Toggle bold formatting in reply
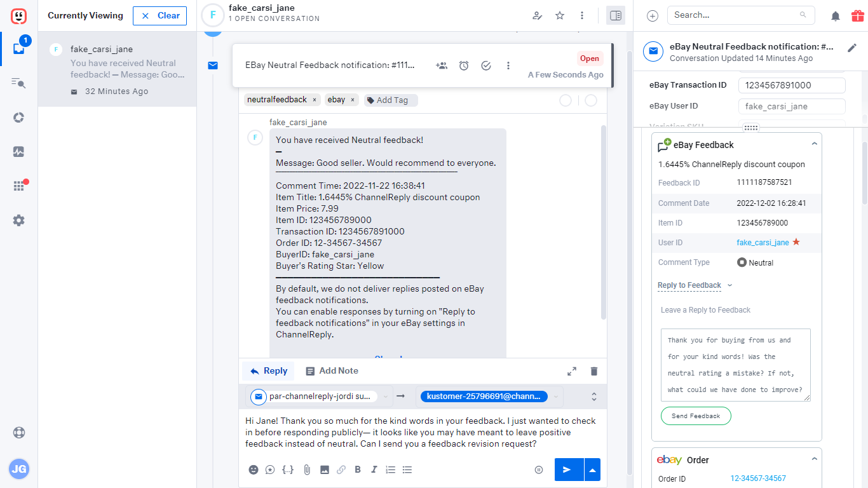 [358, 470]
